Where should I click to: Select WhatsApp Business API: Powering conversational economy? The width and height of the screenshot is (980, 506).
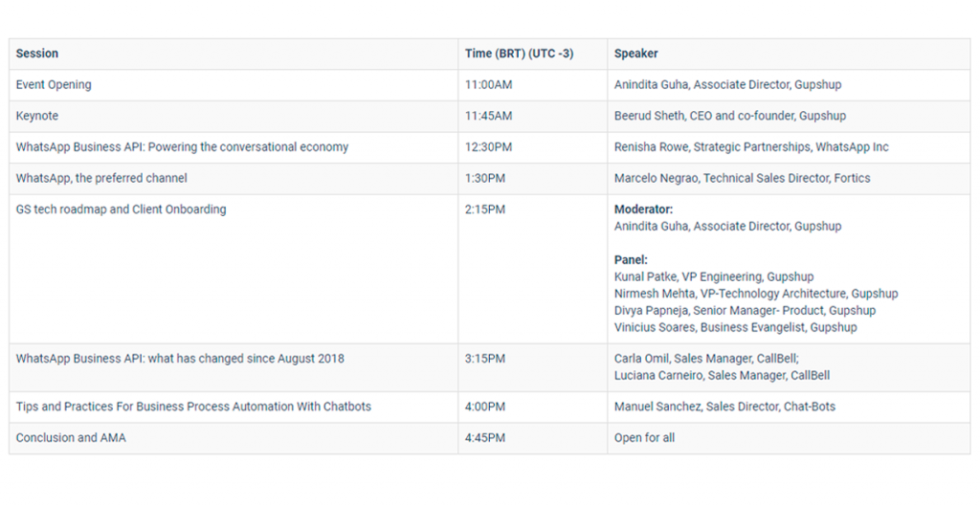click(x=182, y=147)
